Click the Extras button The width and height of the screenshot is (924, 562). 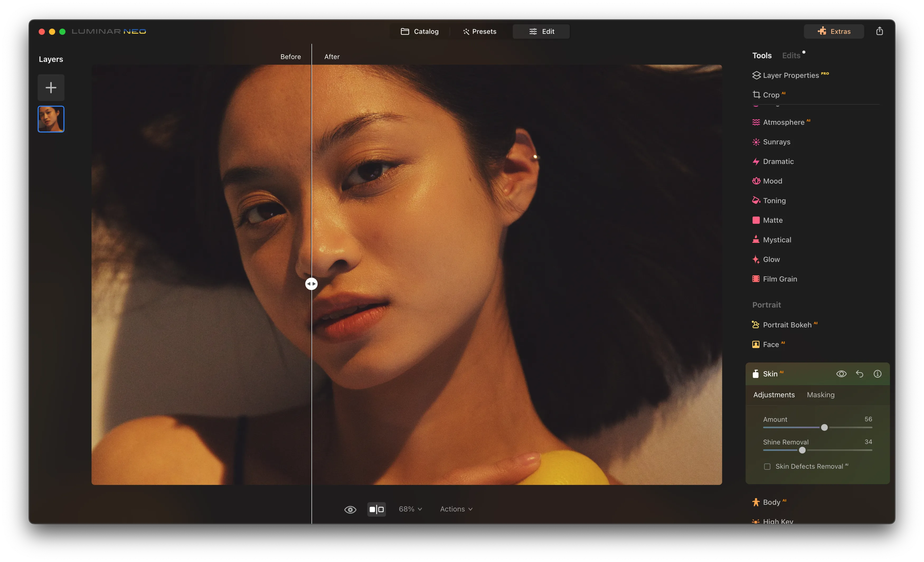834,31
